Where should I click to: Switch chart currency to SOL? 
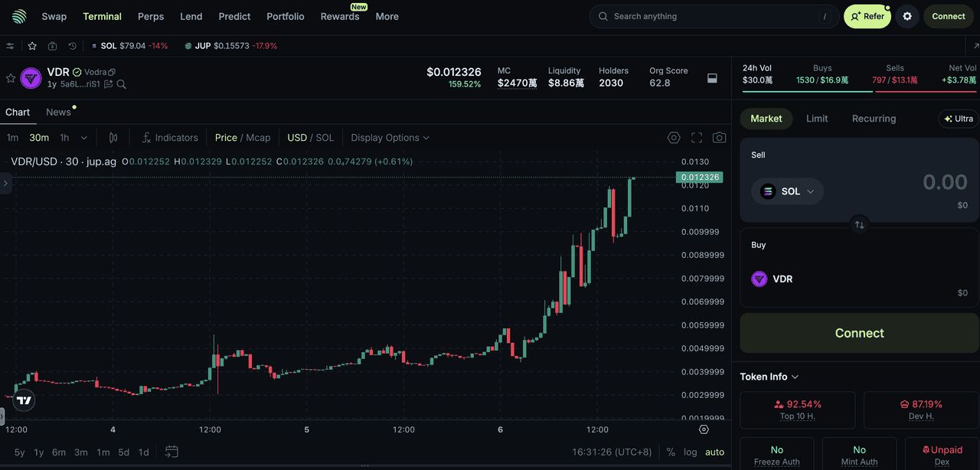[325, 138]
